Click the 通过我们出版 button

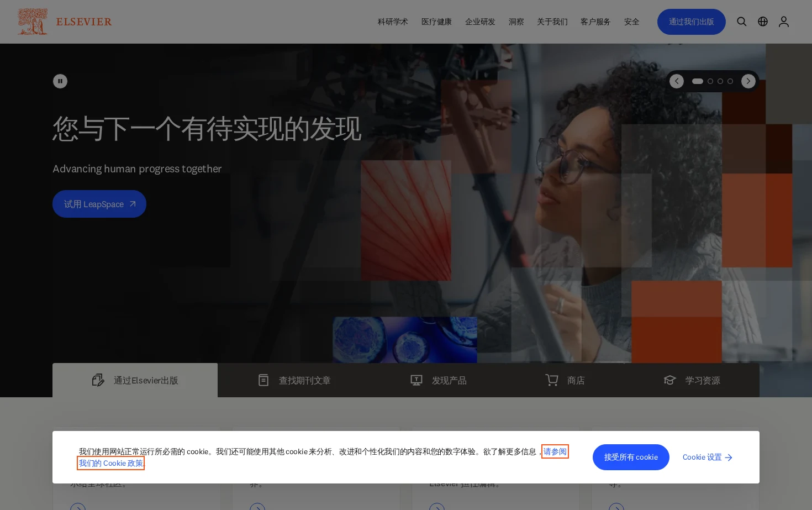click(692, 22)
